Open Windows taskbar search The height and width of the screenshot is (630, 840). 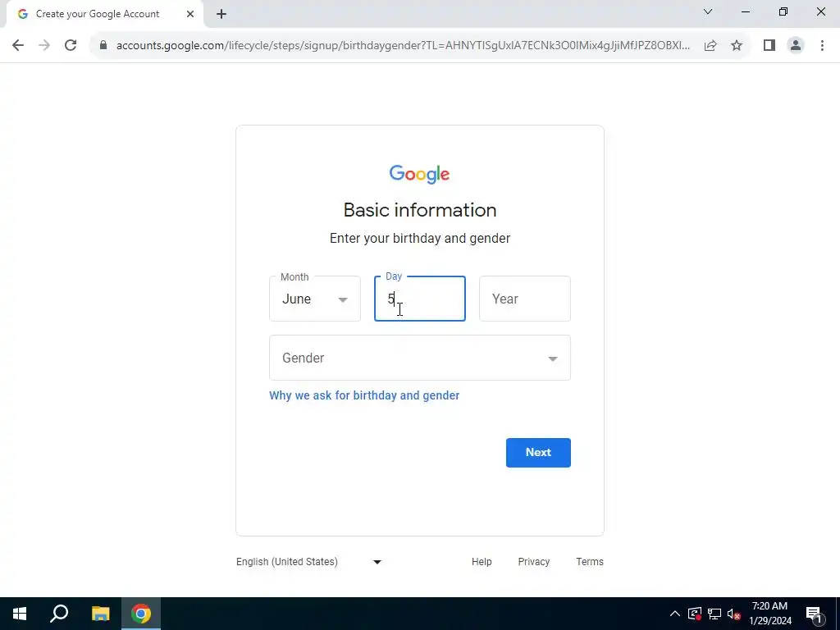(x=59, y=614)
